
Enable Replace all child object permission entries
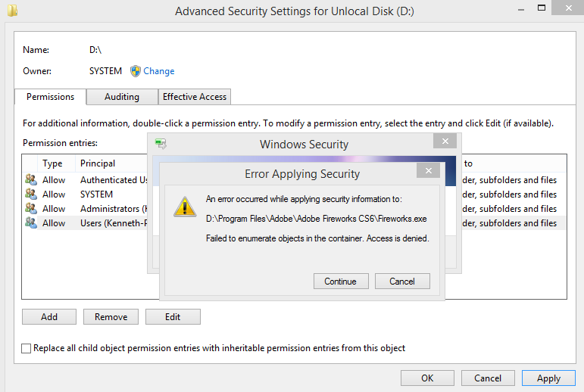(27, 349)
